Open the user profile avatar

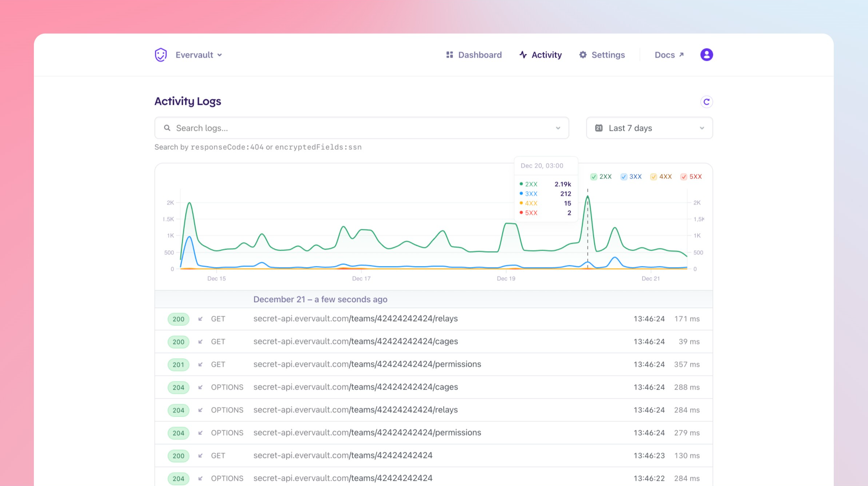point(706,55)
